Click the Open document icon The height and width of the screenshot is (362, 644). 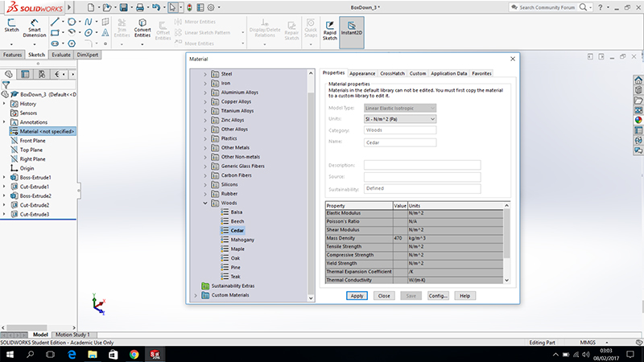[107, 7]
